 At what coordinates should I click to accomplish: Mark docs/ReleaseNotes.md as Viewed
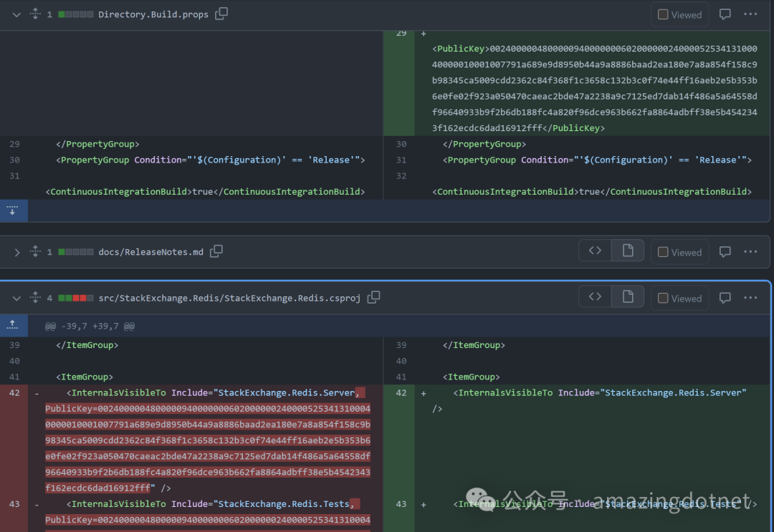click(679, 253)
